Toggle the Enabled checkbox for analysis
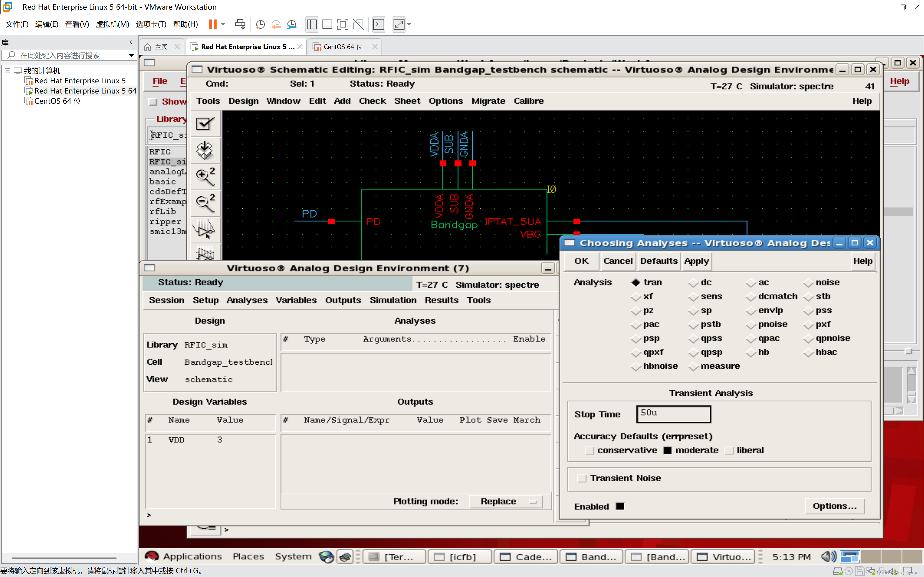The width and height of the screenshot is (924, 577). point(620,506)
